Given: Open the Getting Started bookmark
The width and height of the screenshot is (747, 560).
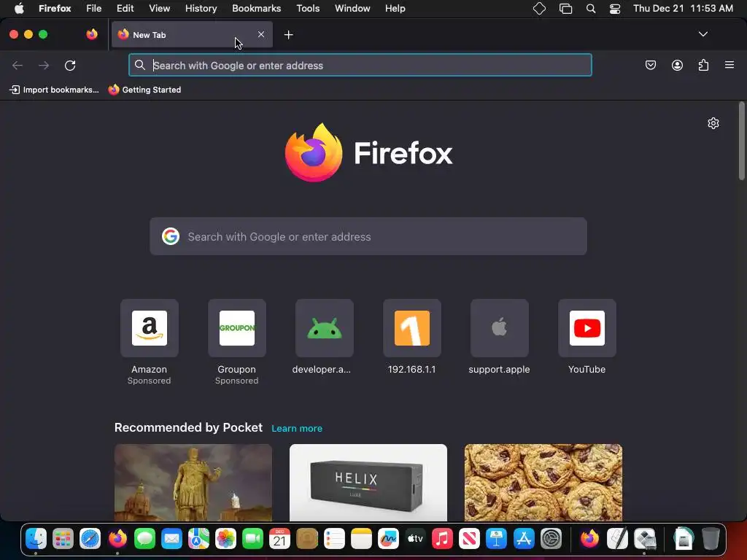Looking at the screenshot, I should tap(144, 90).
